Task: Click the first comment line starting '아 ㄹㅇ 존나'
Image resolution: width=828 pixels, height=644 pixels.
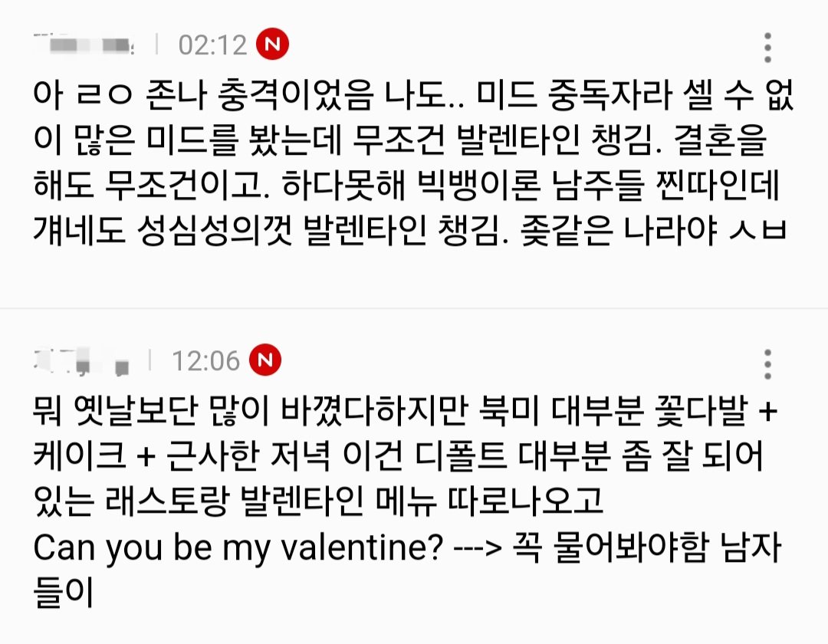Action: click(414, 96)
